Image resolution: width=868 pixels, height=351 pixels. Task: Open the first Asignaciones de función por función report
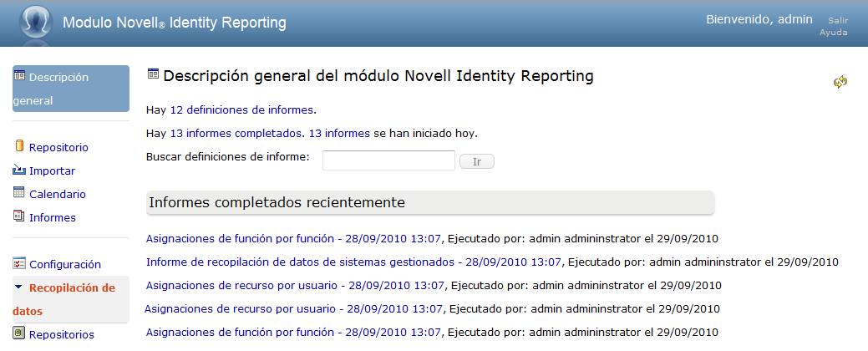(293, 239)
